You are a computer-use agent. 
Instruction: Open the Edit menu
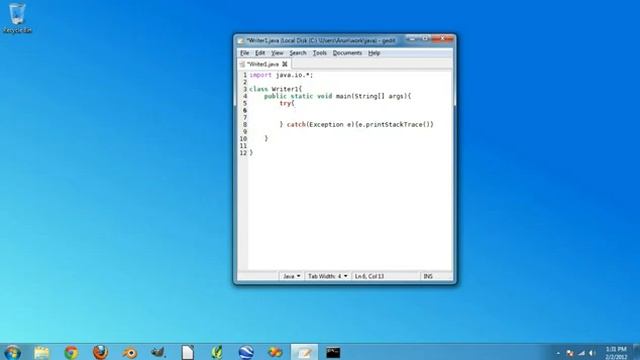[260, 53]
